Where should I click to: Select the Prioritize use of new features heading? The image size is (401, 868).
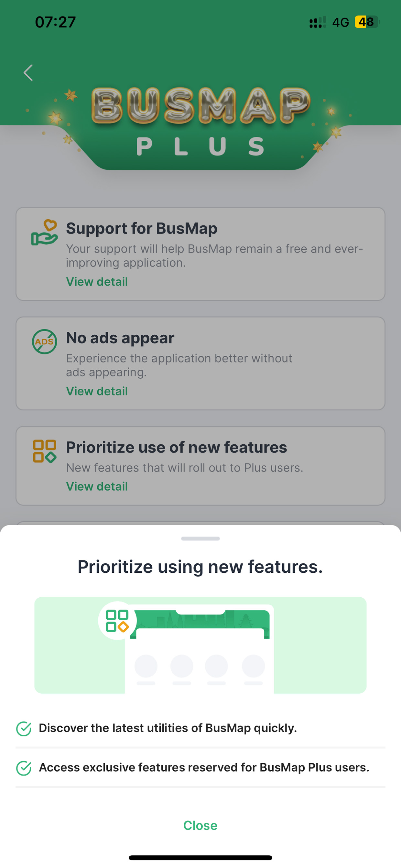click(x=176, y=448)
